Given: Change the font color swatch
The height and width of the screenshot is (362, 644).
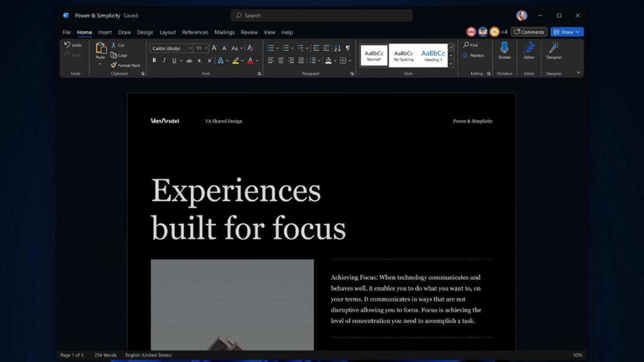Looking at the screenshot, I should tap(251, 60).
